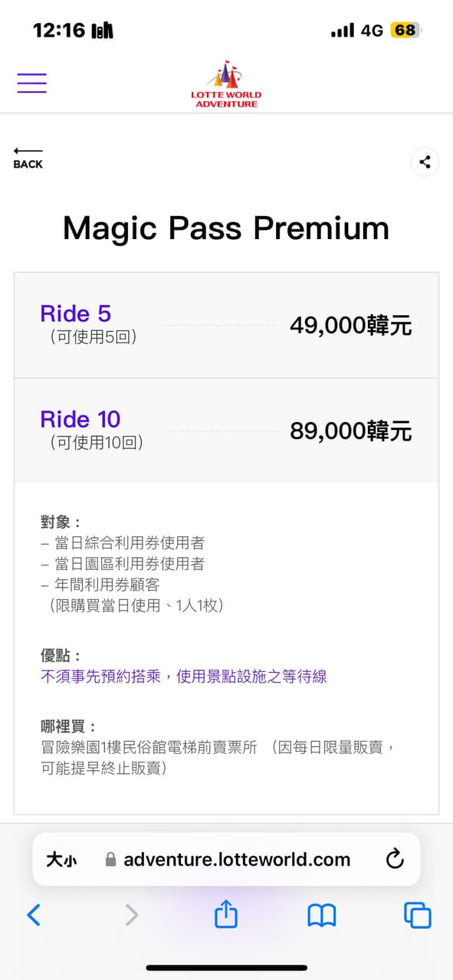Screen dimensions: 453x980
Task: Open the Ride 5 pass option
Action: [x=75, y=313]
